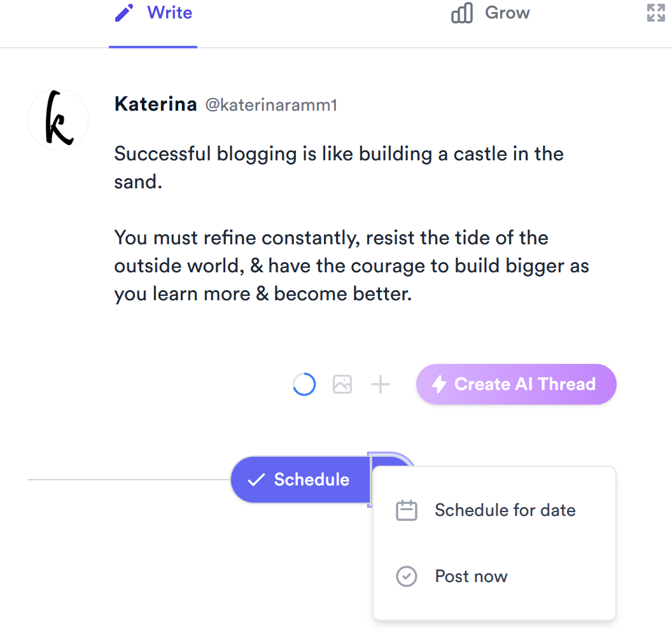Click the Katerina display name
The image size is (672, 633).
(155, 104)
